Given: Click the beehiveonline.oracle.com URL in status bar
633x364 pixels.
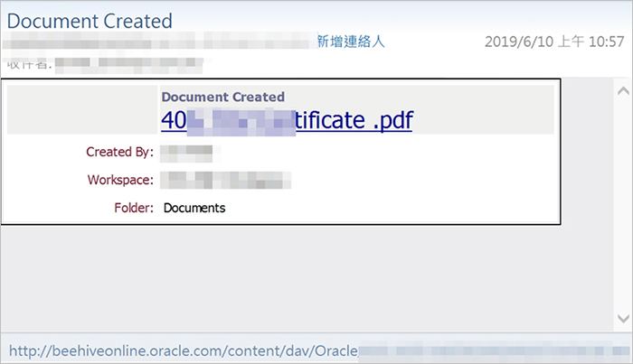Looking at the screenshot, I should coord(181,348).
